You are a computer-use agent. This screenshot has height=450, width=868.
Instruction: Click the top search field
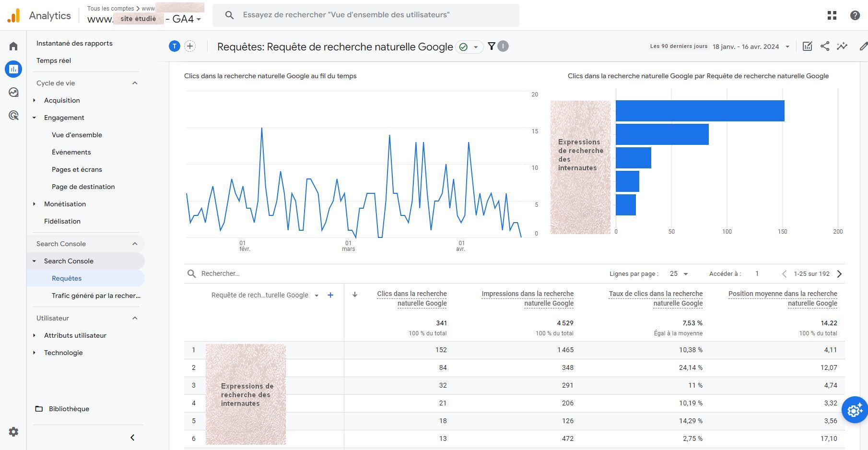[366, 15]
